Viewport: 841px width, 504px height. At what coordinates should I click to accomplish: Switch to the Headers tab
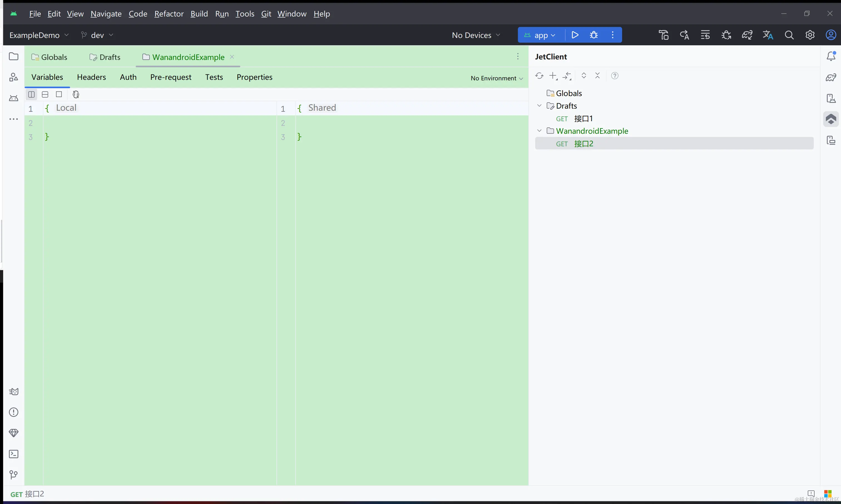(x=91, y=77)
